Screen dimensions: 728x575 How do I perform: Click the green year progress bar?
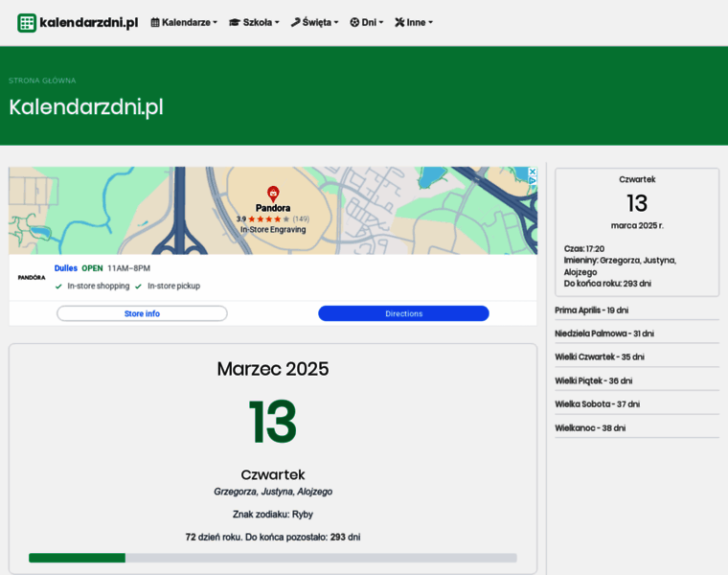(78, 558)
